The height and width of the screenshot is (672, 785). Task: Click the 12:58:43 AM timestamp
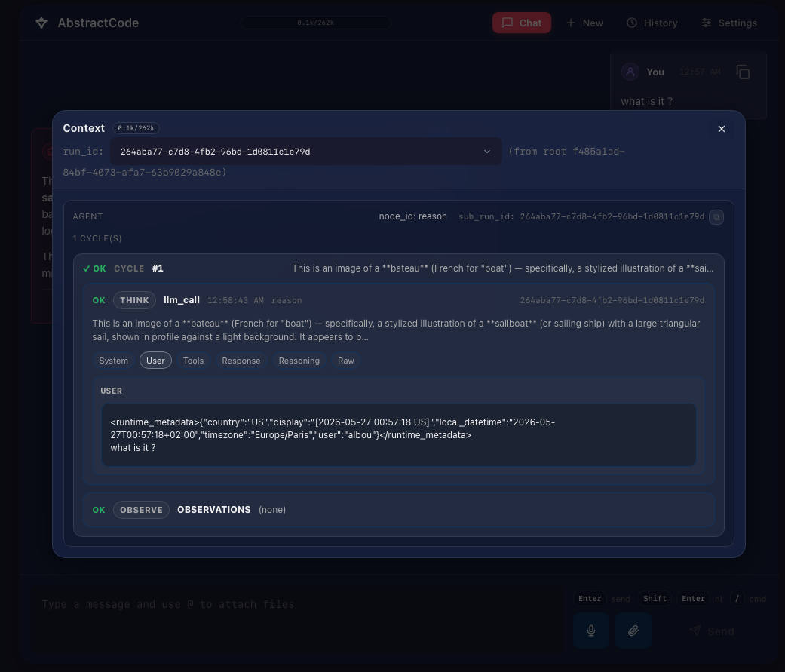click(x=235, y=300)
